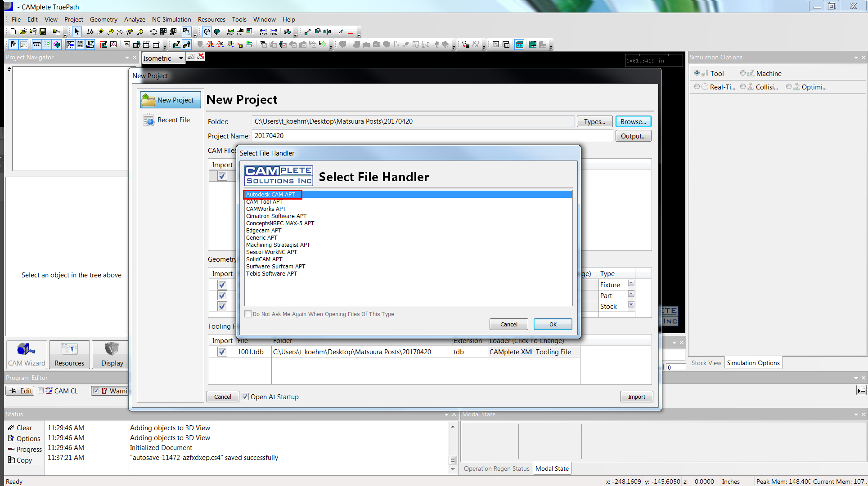Click the SHOW objects toolbar icon
This screenshot has height=486, width=868.
point(264,31)
